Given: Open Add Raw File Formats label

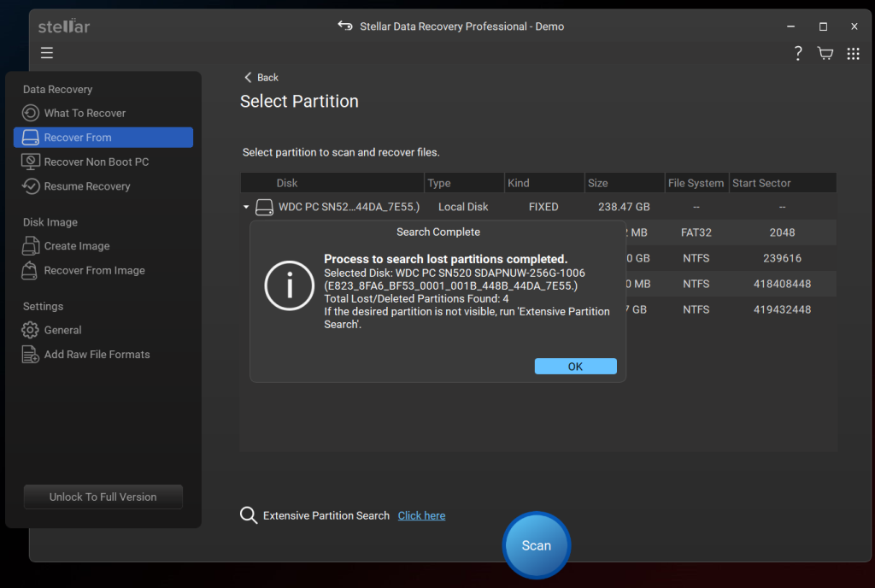Looking at the screenshot, I should coord(97,355).
